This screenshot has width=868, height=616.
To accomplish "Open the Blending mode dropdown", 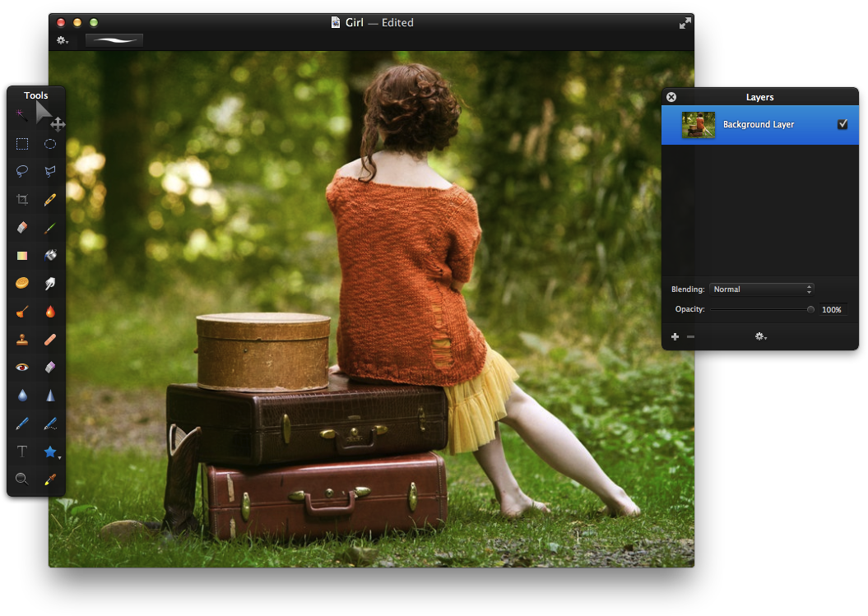I will tap(762, 289).
